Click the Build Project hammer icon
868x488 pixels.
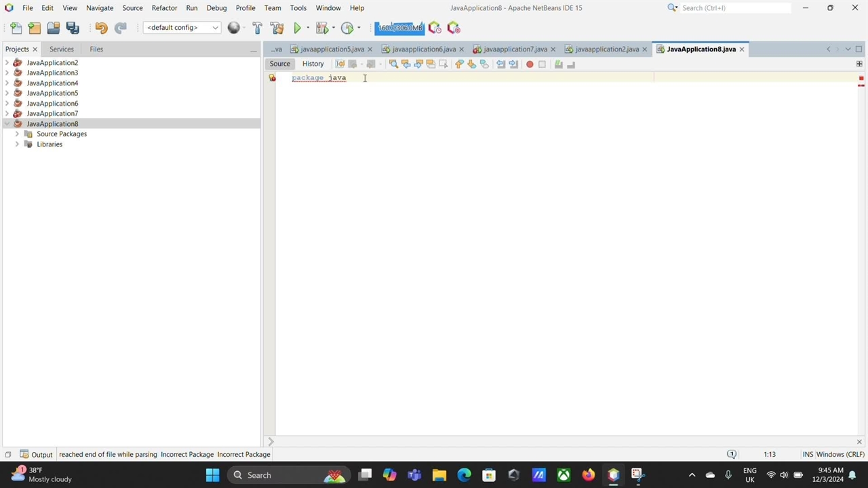(x=257, y=28)
